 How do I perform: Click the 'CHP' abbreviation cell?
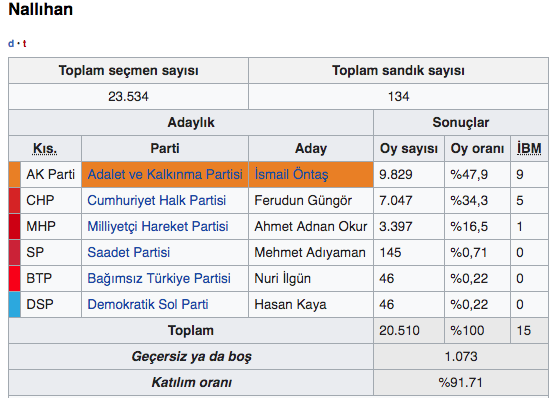(x=51, y=200)
